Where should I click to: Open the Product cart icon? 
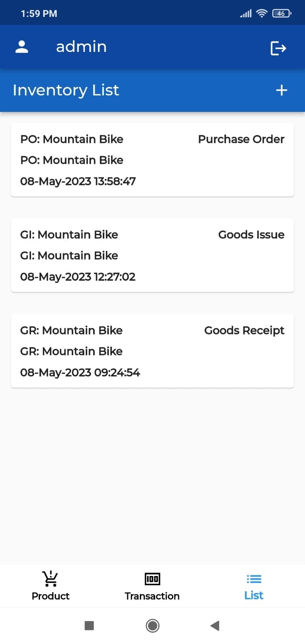(50, 579)
